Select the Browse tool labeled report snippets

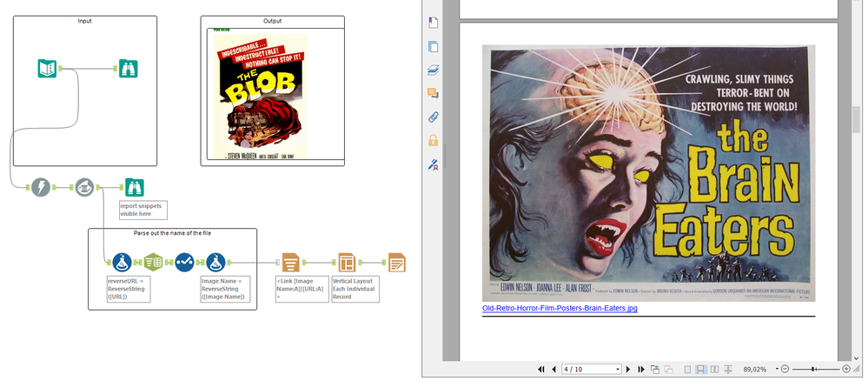(134, 187)
